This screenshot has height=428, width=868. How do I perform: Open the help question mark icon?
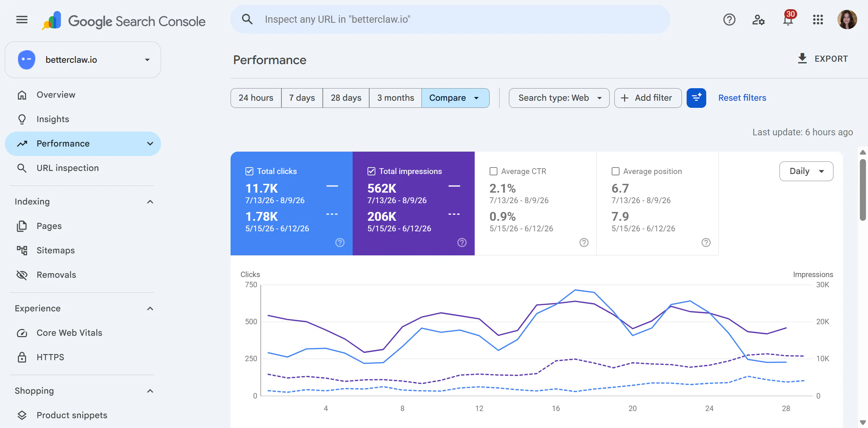point(729,20)
